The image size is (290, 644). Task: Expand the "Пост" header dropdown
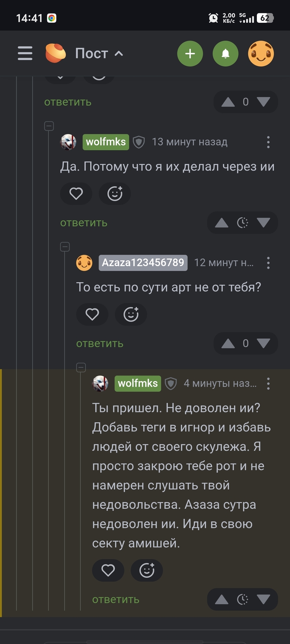pyautogui.click(x=99, y=53)
